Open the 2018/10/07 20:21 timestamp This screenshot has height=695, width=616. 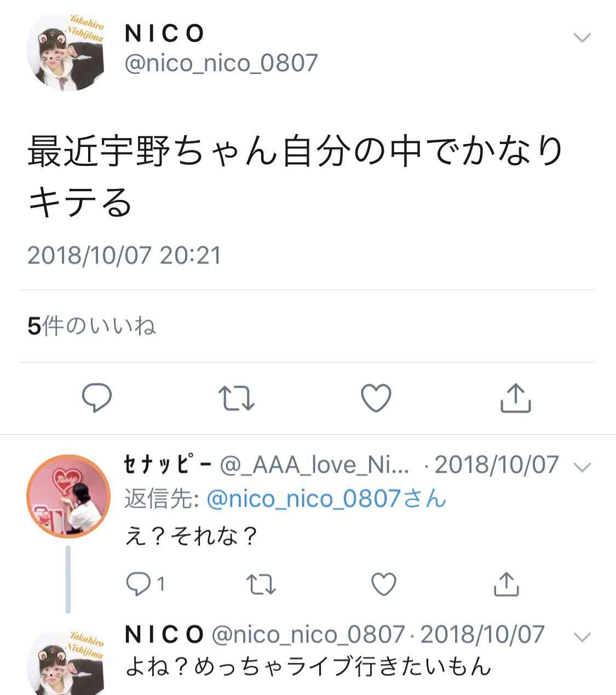[x=124, y=255]
